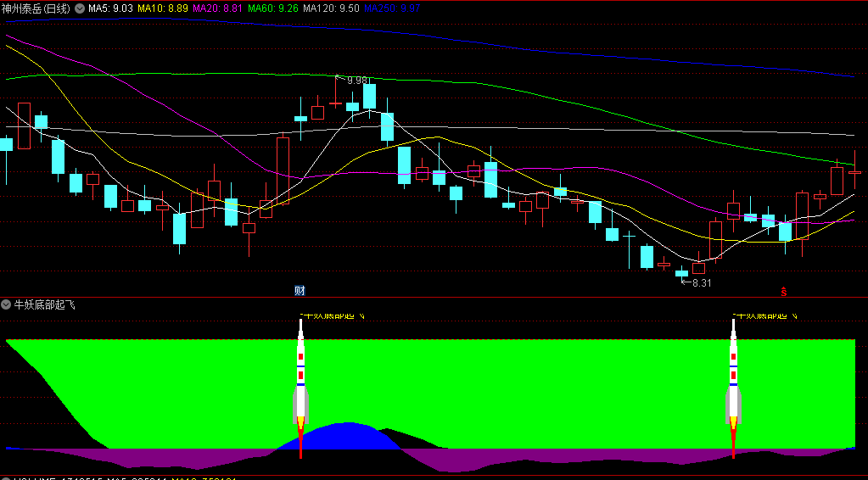
Task: Open the dropdown arrow beside 神州泰岳(日线)
Action: 80,8
